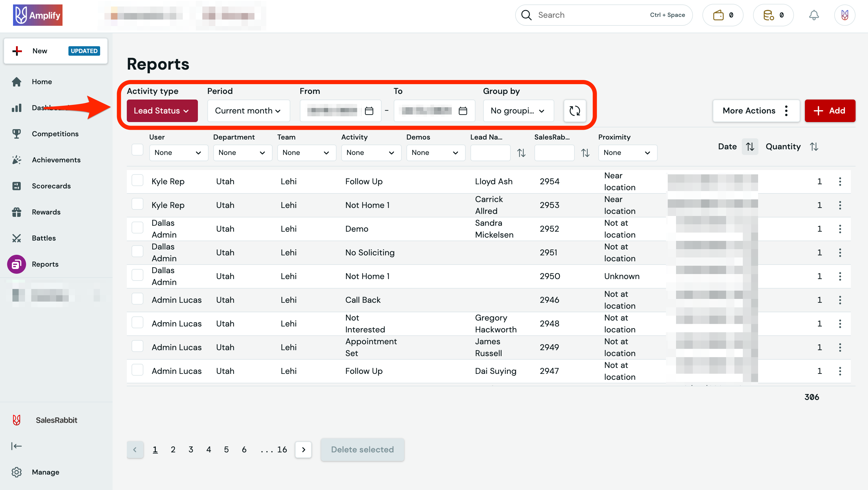This screenshot has height=490, width=868.
Task: Click the Rewards gift icon
Action: [x=17, y=212]
